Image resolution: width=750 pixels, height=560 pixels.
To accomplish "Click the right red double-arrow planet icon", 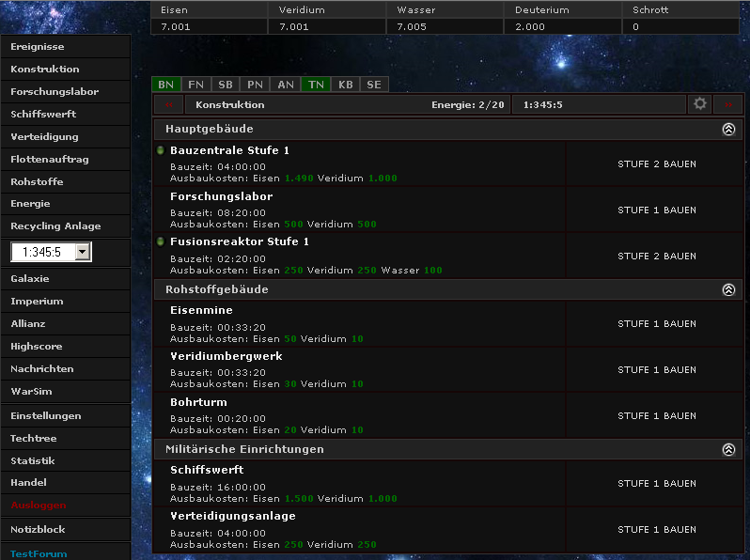I will point(728,105).
